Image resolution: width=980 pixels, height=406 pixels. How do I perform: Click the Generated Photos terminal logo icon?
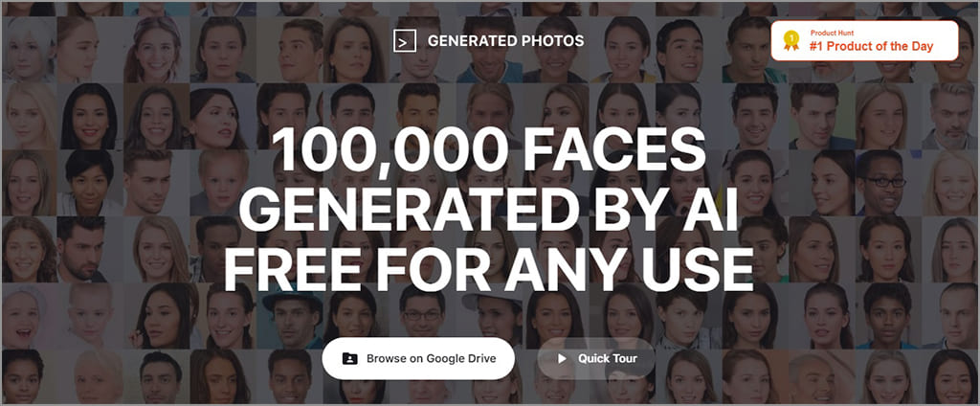click(405, 41)
